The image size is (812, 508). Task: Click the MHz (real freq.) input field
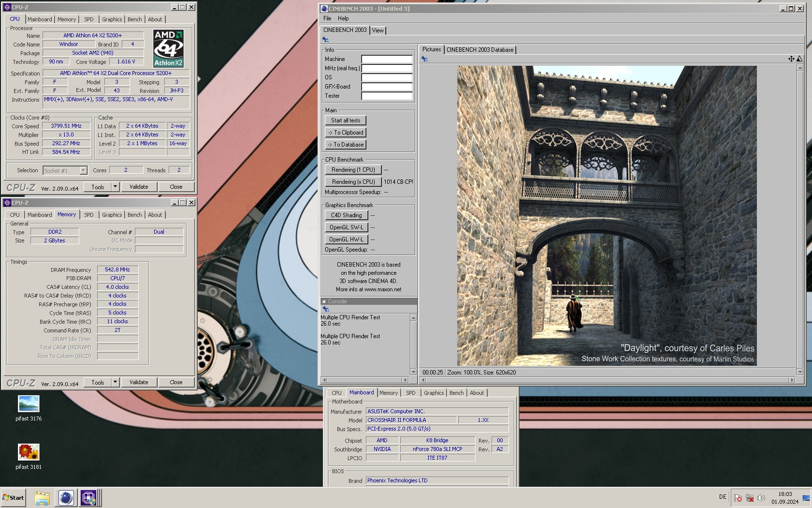coord(387,68)
